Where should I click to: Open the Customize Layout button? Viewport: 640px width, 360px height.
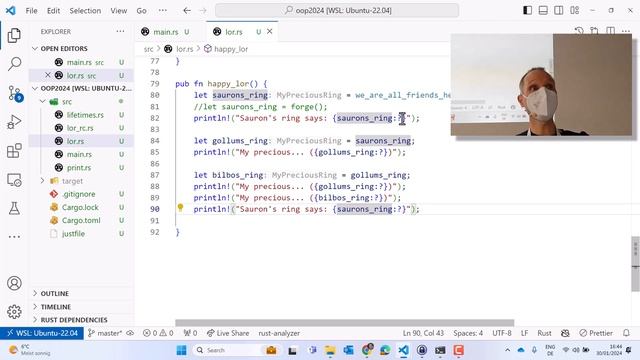coord(574,10)
